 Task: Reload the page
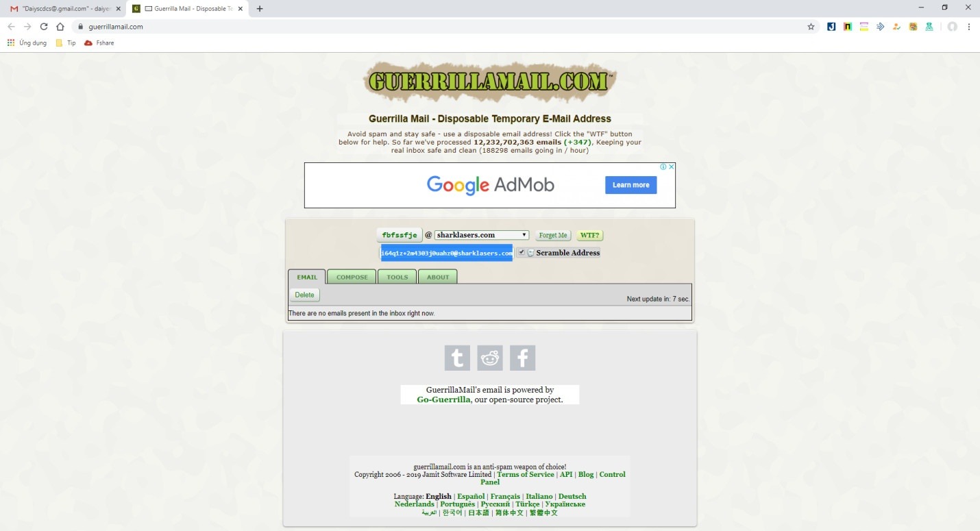pos(44,27)
